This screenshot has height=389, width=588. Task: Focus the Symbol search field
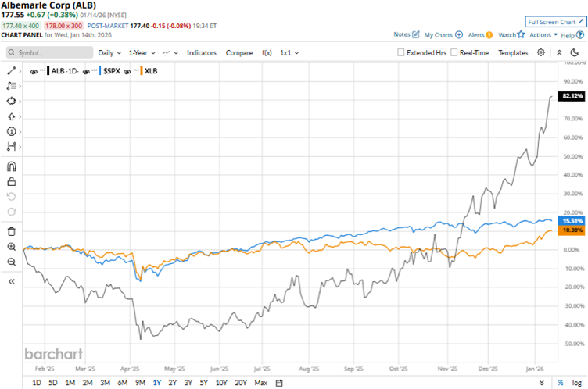49,52
